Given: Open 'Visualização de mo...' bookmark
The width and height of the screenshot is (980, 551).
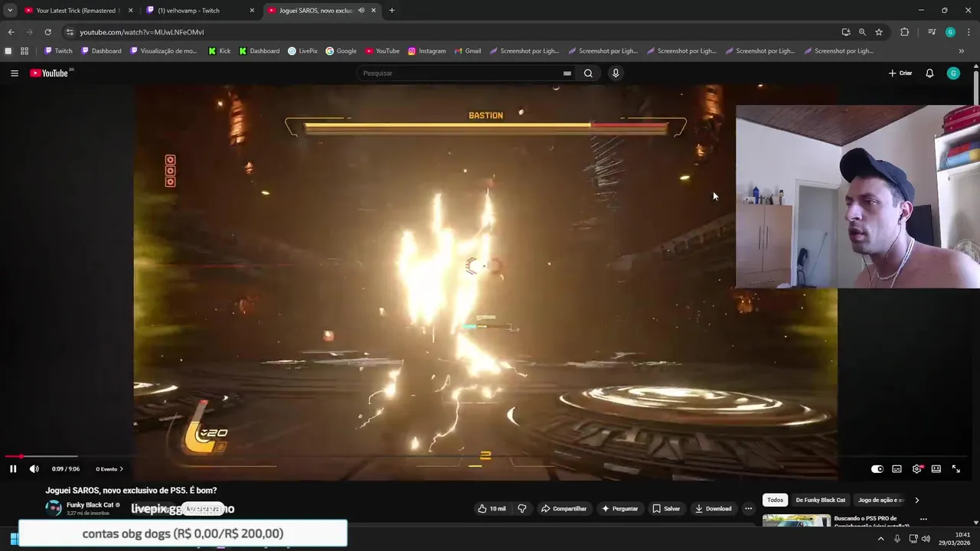Looking at the screenshot, I should 164,51.
